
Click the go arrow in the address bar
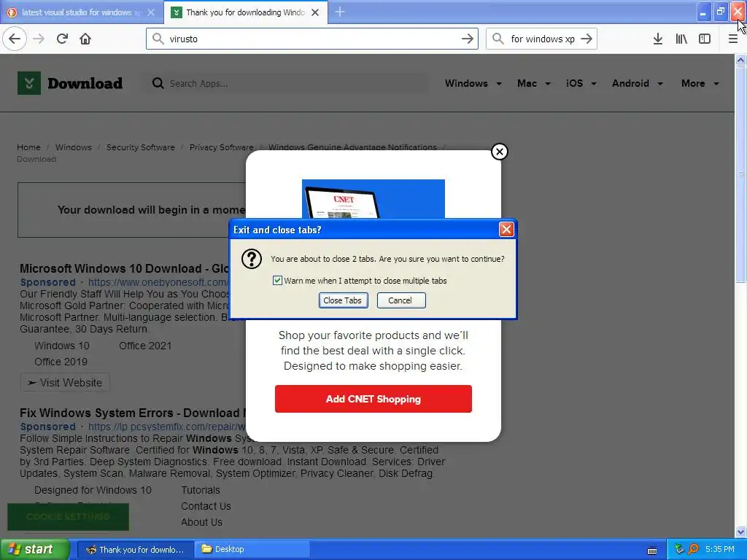tap(468, 39)
